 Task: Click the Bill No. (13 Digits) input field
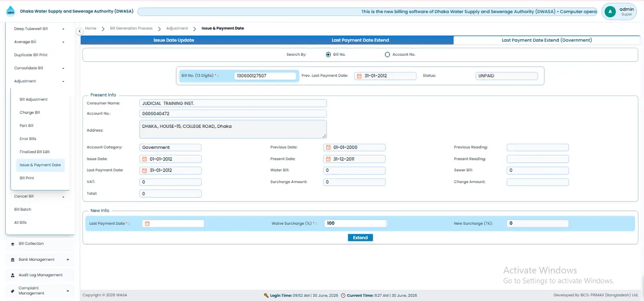[x=265, y=76]
